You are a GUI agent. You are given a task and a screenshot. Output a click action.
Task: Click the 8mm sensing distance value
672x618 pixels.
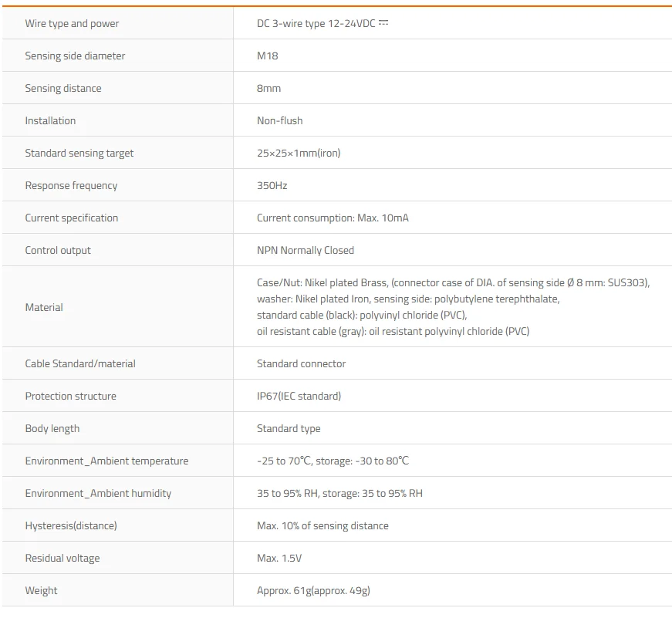tap(268, 89)
